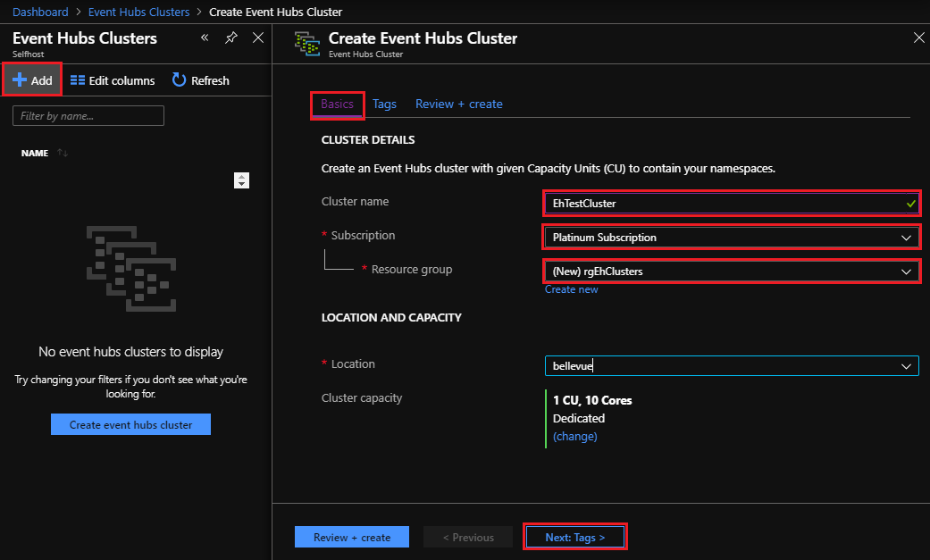Click the Filter by name field

click(88, 115)
